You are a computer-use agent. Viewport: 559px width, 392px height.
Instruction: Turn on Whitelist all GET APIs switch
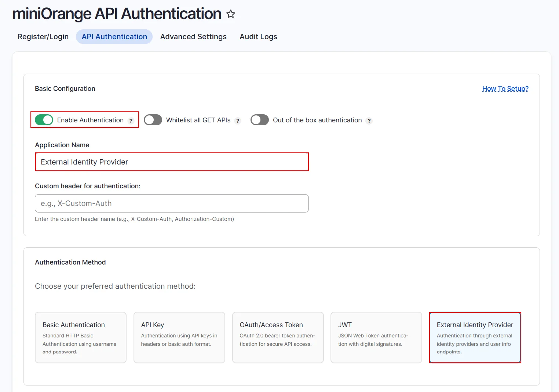153,120
